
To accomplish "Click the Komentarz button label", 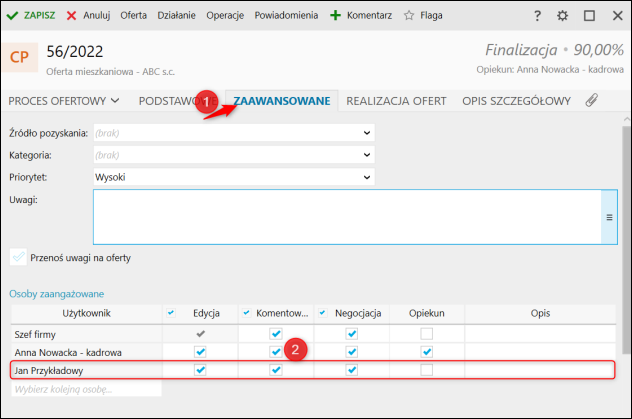I will 369,15.
